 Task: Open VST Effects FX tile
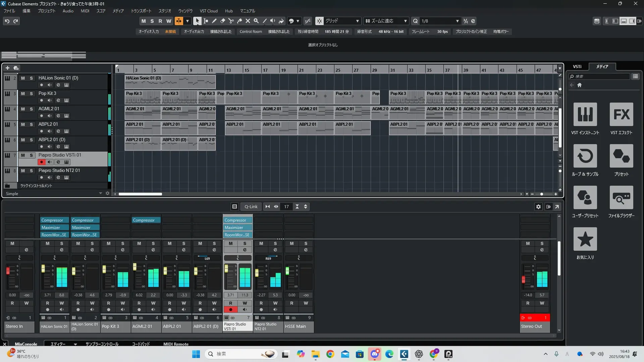pyautogui.click(x=621, y=114)
